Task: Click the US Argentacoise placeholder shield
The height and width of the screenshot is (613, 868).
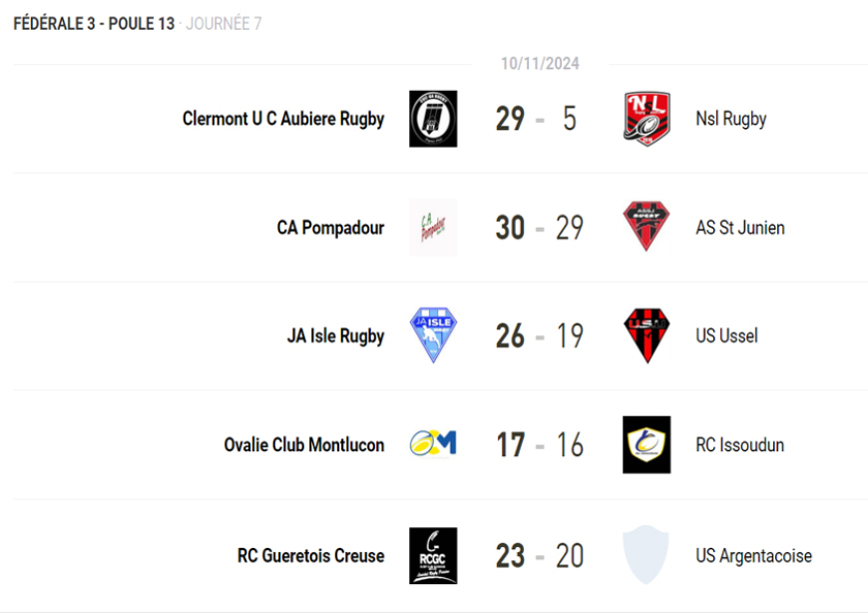Action: pyautogui.click(x=647, y=555)
